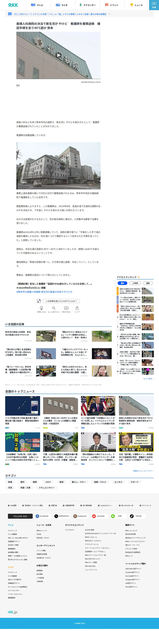Click もっと見る under the access ranking
The width and height of the screenshot is (159, 644).
(x=148, y=379)
